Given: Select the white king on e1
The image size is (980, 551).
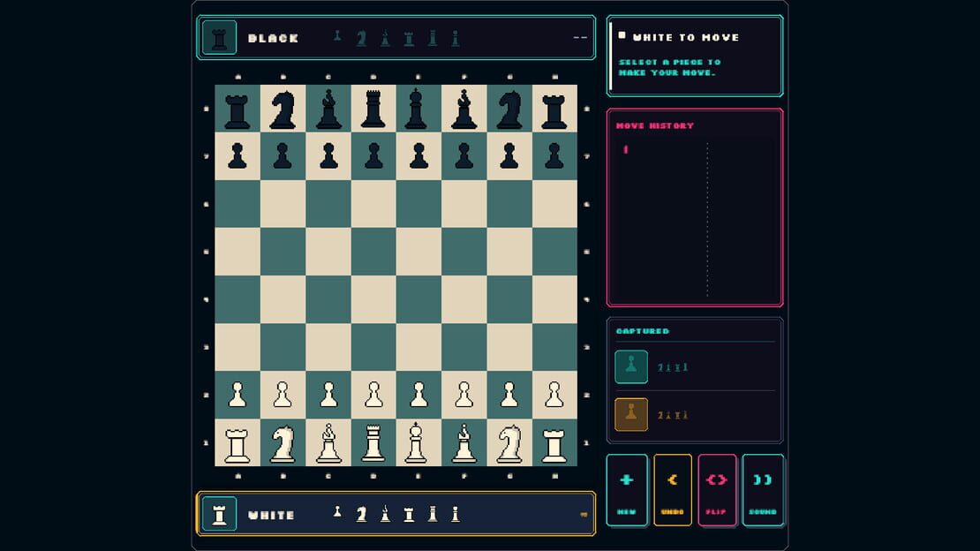Looking at the screenshot, I should point(418,442).
